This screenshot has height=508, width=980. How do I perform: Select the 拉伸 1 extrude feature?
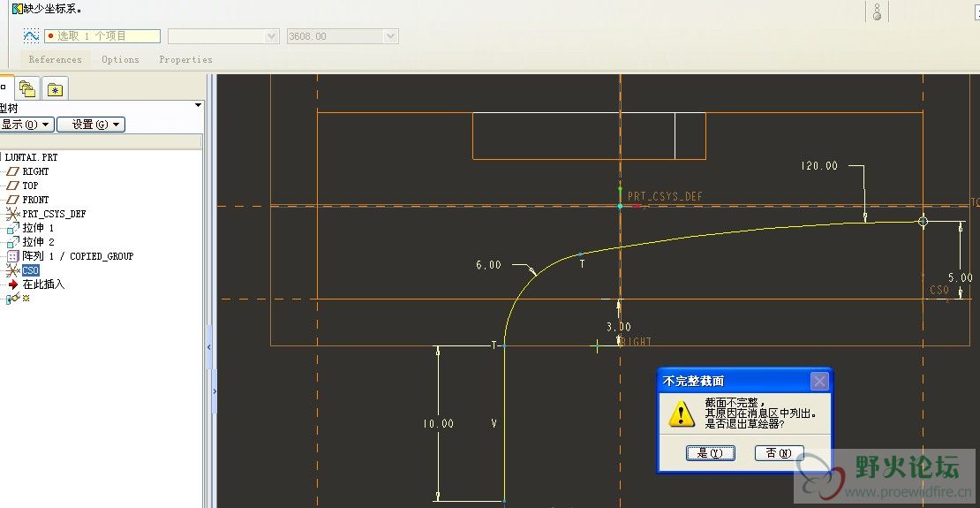[38, 228]
